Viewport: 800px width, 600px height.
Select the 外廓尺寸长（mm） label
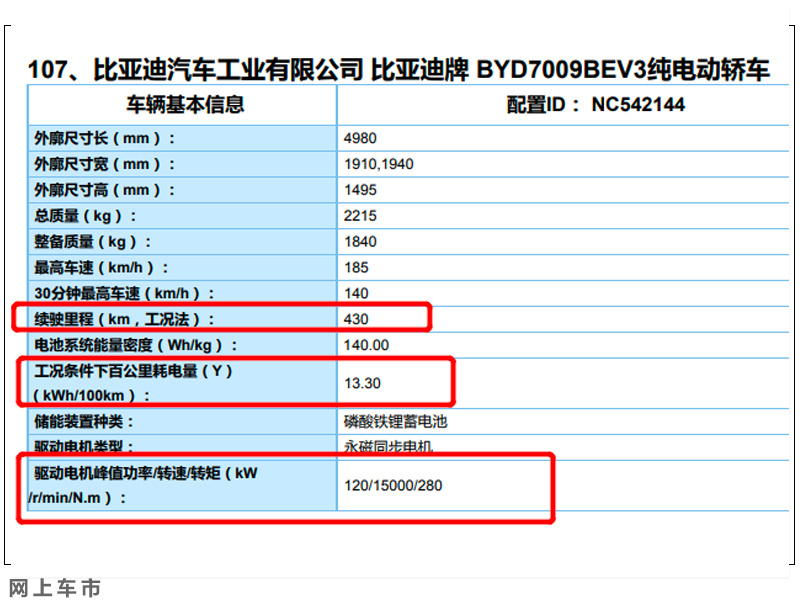[x=105, y=138]
